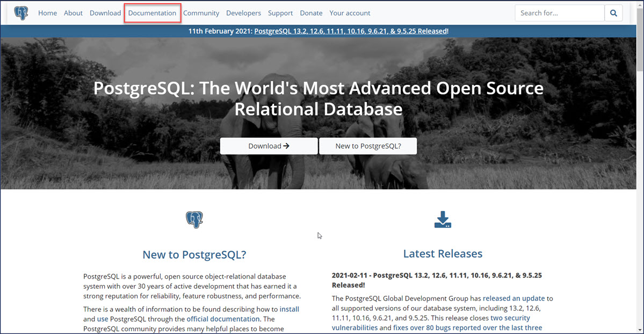Viewport: 644px width, 334px height.
Task: Open the Home menu item
Action: (48, 13)
